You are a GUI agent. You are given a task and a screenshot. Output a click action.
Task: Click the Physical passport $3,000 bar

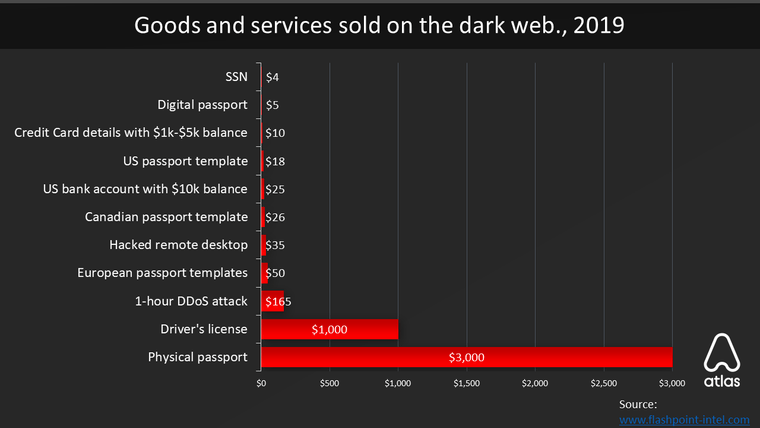(x=467, y=357)
